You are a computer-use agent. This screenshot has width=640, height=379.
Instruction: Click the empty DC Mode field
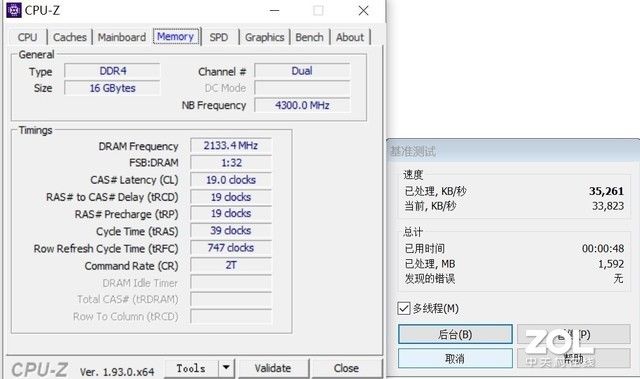[302, 88]
